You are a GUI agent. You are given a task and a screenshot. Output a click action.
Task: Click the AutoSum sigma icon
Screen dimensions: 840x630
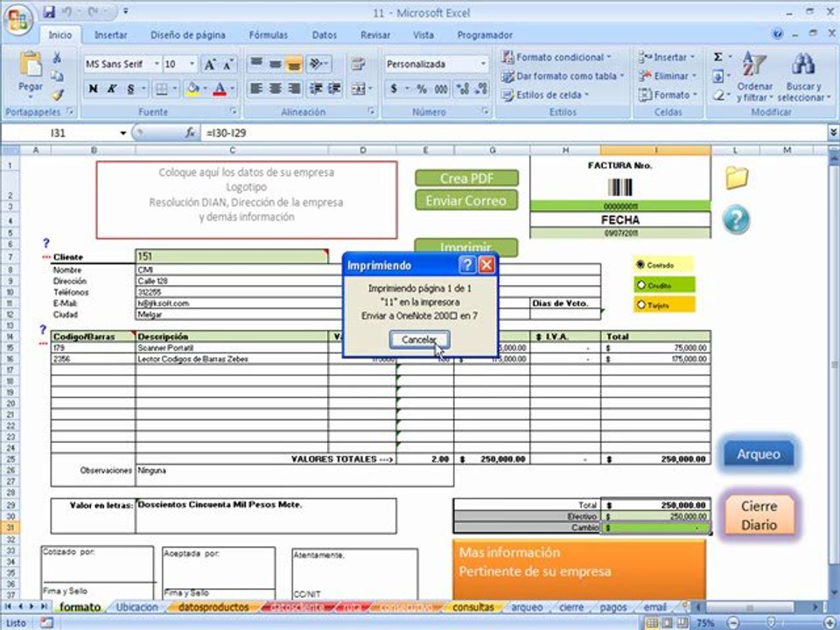(x=718, y=57)
